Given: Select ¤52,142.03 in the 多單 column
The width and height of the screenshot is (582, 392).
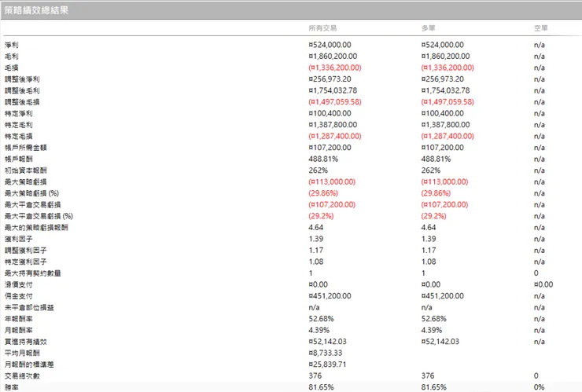Looking at the screenshot, I should coord(440,342).
